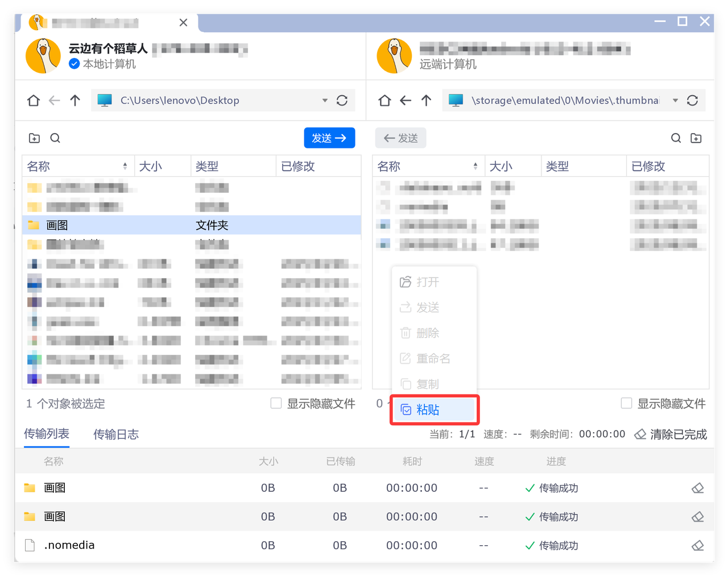Click 清除已完成 to clear finished transfers
Viewport: 728px width, 576px height.
[x=671, y=434]
